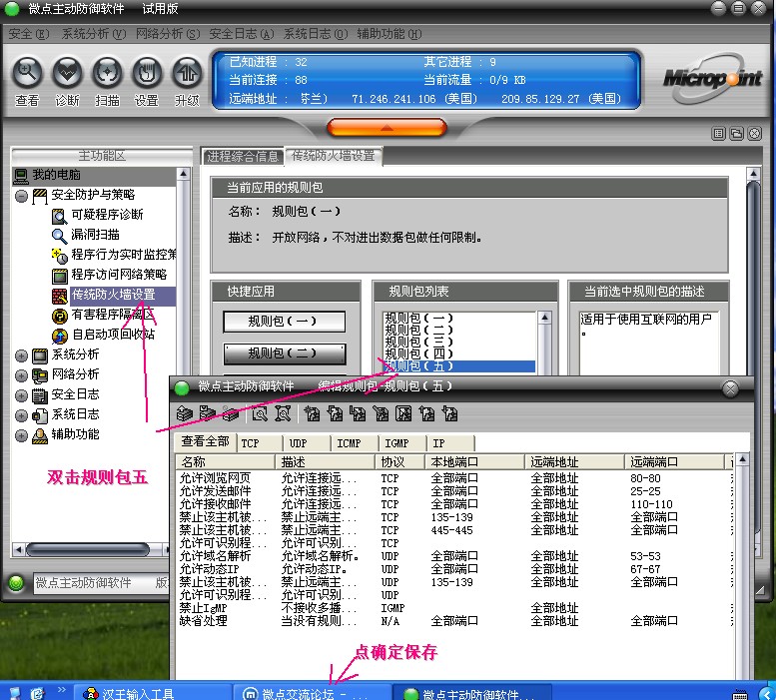Image resolution: width=776 pixels, height=700 pixels.
Task: Click the new rule icon with sparkle
Action: 312,413
